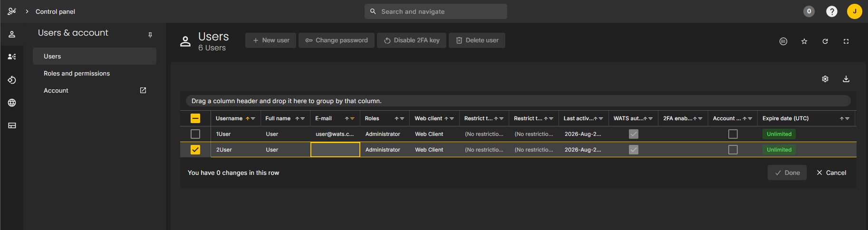Open Last activity column filter menu

(601, 118)
